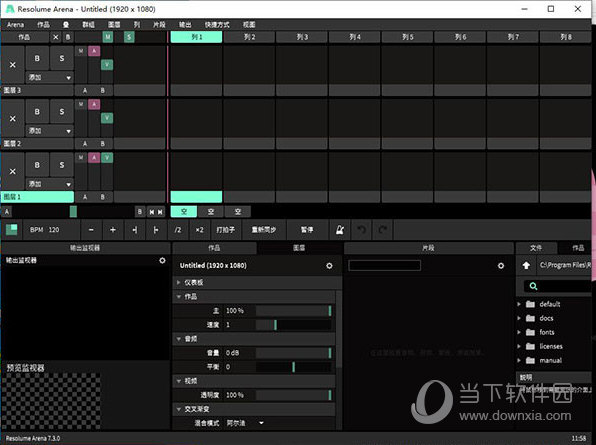Clear layer 3 with its X button
The width and height of the screenshot is (596, 445).
point(13,65)
